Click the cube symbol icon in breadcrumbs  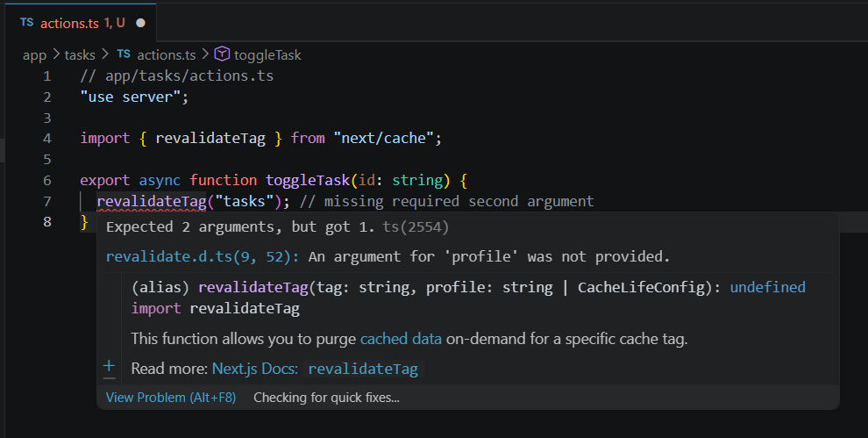(x=222, y=54)
